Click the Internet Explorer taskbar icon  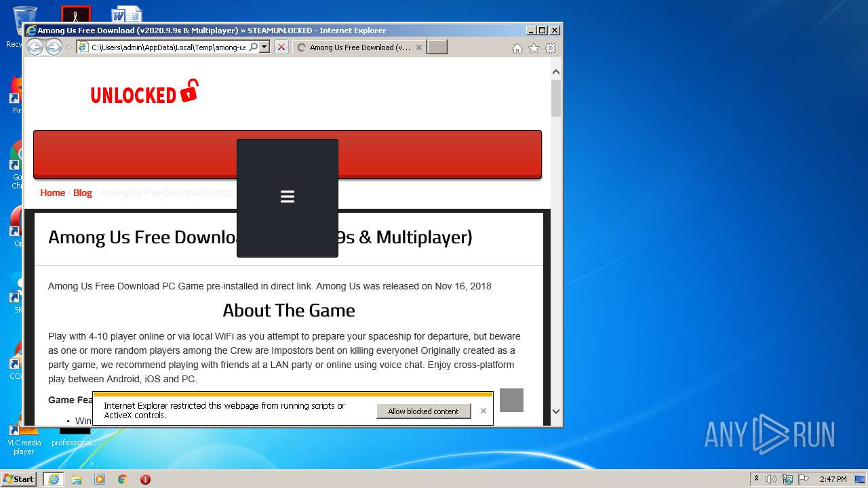click(x=54, y=479)
